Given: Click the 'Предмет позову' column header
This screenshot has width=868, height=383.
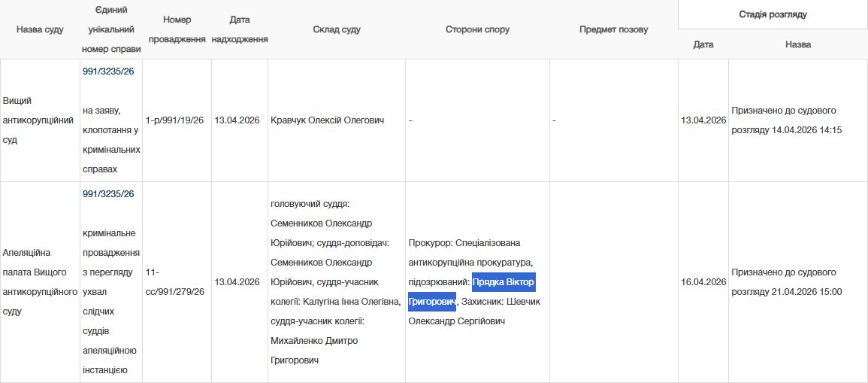Looking at the screenshot, I should point(613,29).
